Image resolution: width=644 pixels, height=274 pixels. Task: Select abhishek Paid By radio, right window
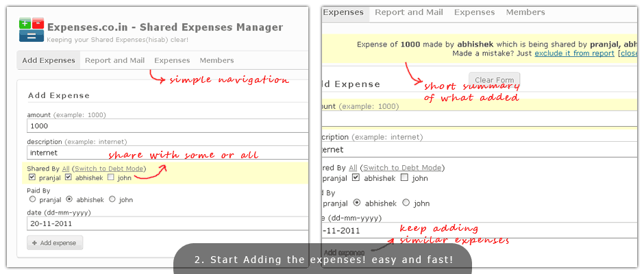click(x=357, y=203)
